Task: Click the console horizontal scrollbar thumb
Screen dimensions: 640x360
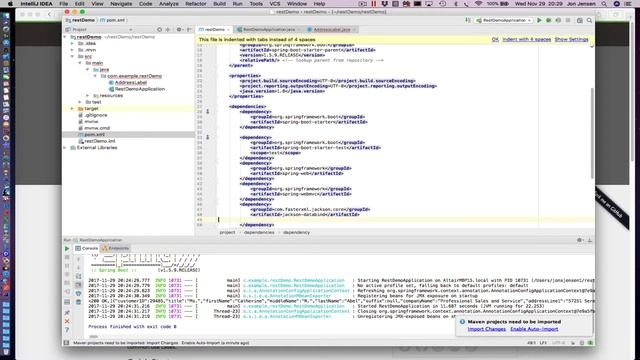Action: pos(94,337)
